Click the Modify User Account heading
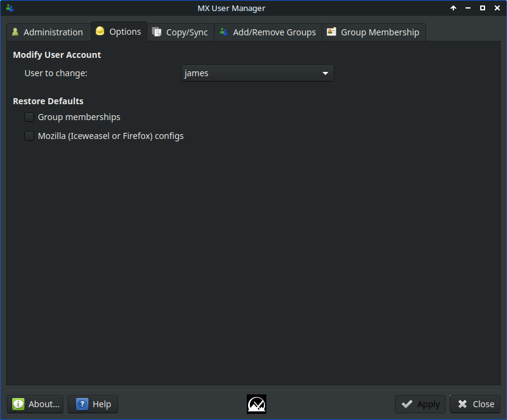 [x=57, y=55]
